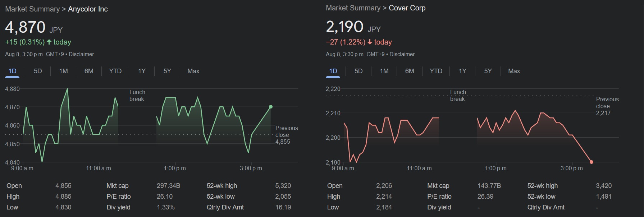Click the green endpoint dot on Anycolor chart

[x=271, y=107]
